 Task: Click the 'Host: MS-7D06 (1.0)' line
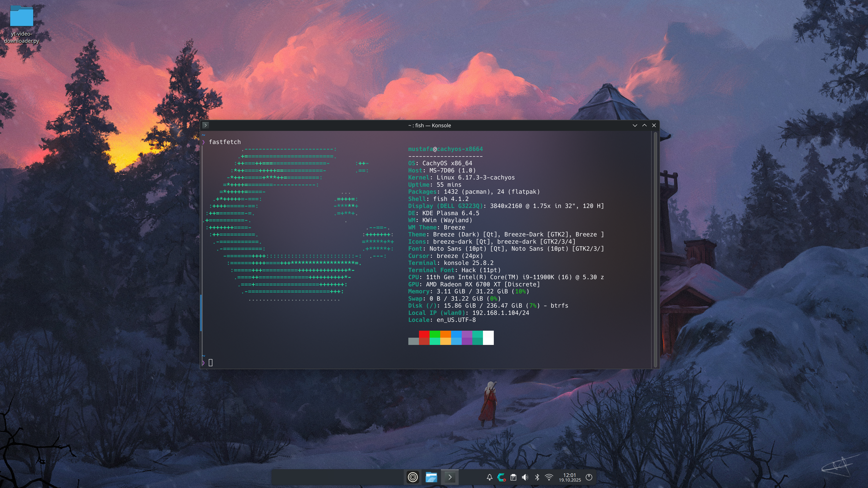[x=442, y=170]
